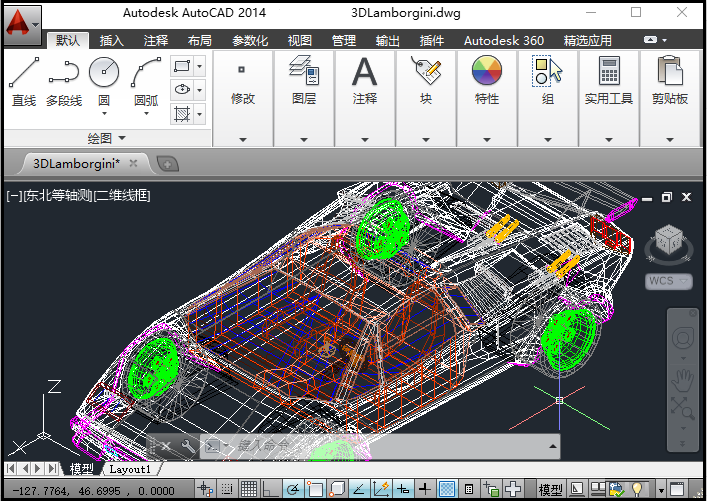Open the 剪贴板 clipboard icon
This screenshot has height=501, width=707.
click(670, 71)
